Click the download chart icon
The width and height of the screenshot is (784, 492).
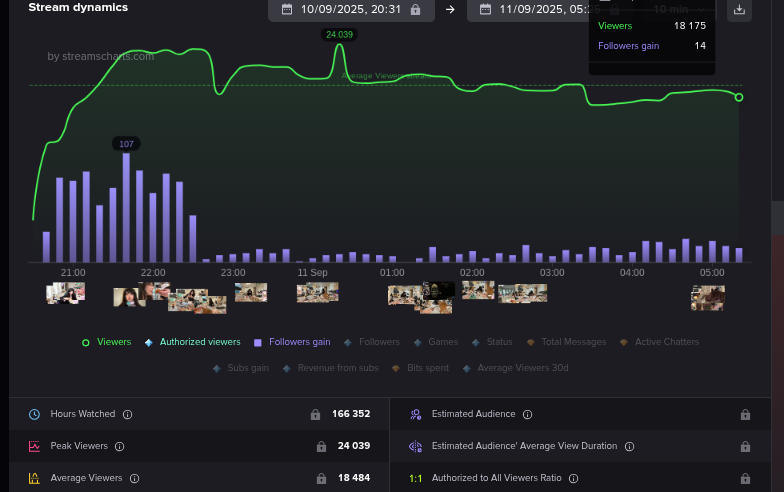click(739, 10)
